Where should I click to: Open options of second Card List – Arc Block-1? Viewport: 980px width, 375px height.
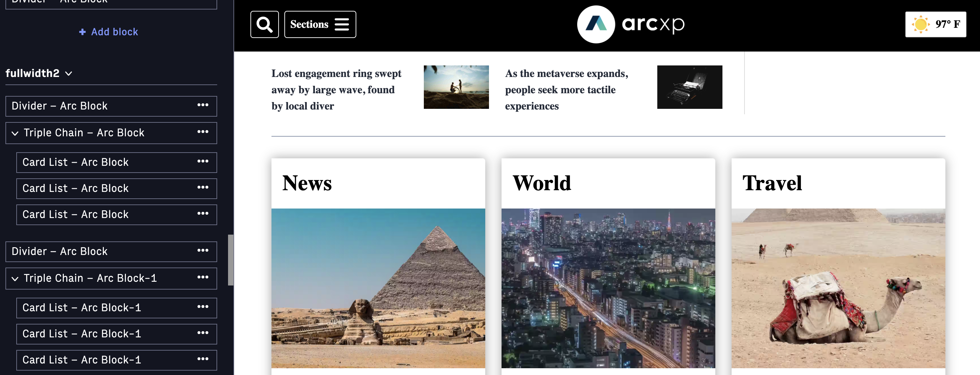pos(203,333)
